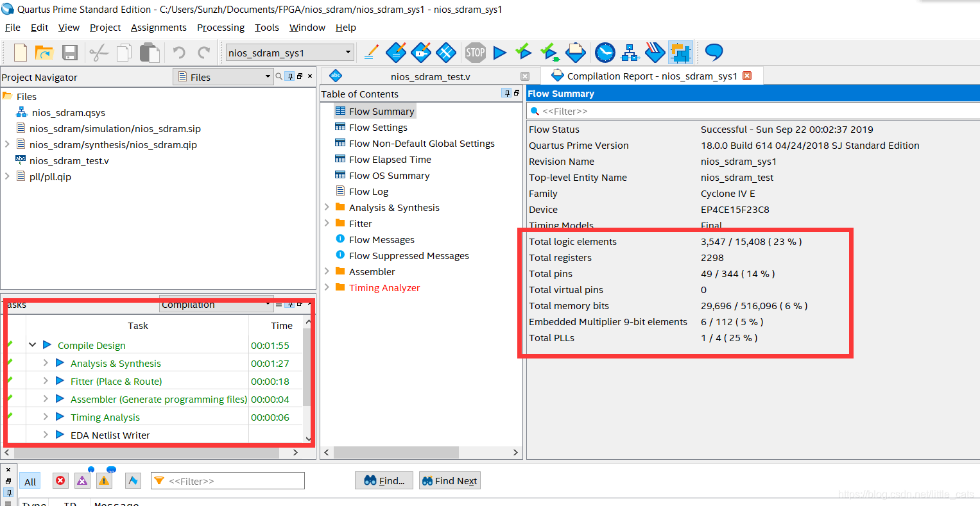Expand Analysis & Synthesis folder in Table of Contents

pos(327,207)
